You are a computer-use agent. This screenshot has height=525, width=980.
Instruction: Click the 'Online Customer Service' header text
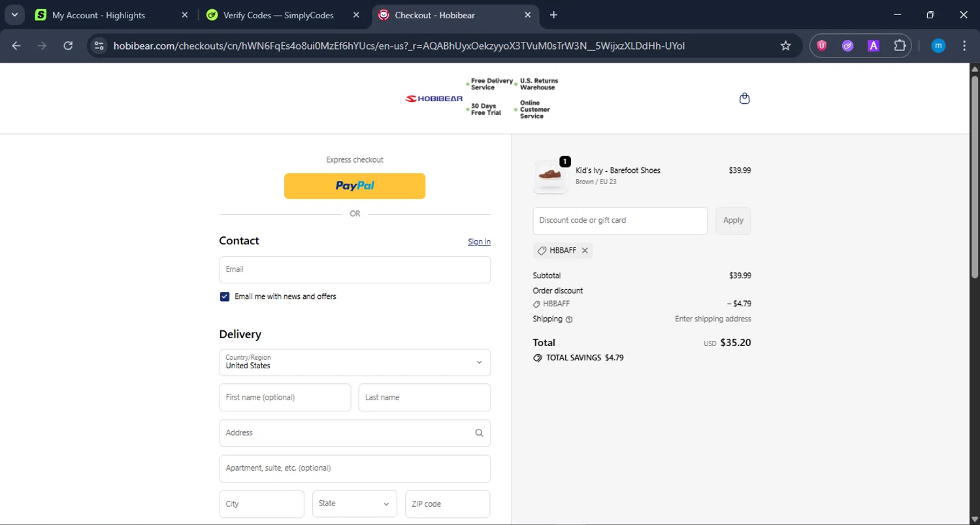click(535, 109)
